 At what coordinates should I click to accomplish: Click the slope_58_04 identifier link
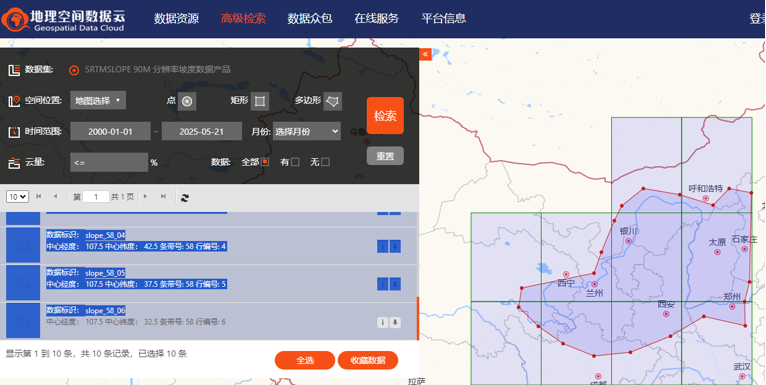coord(105,235)
